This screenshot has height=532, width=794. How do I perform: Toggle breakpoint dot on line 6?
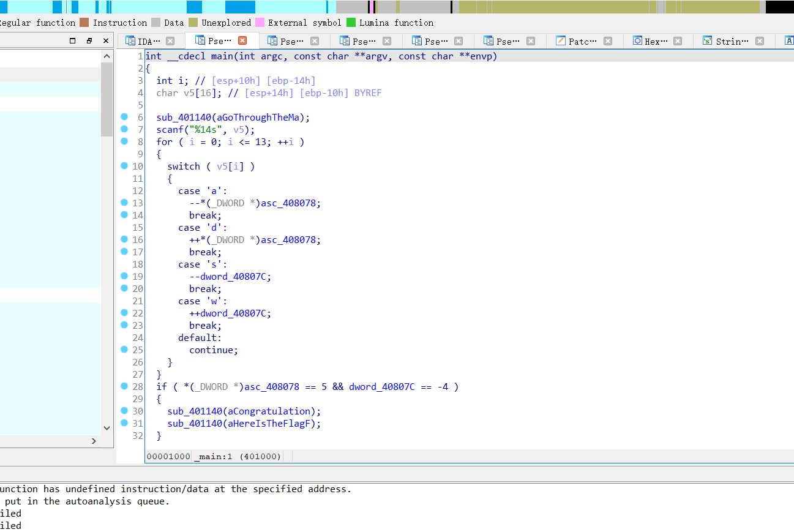coord(124,117)
